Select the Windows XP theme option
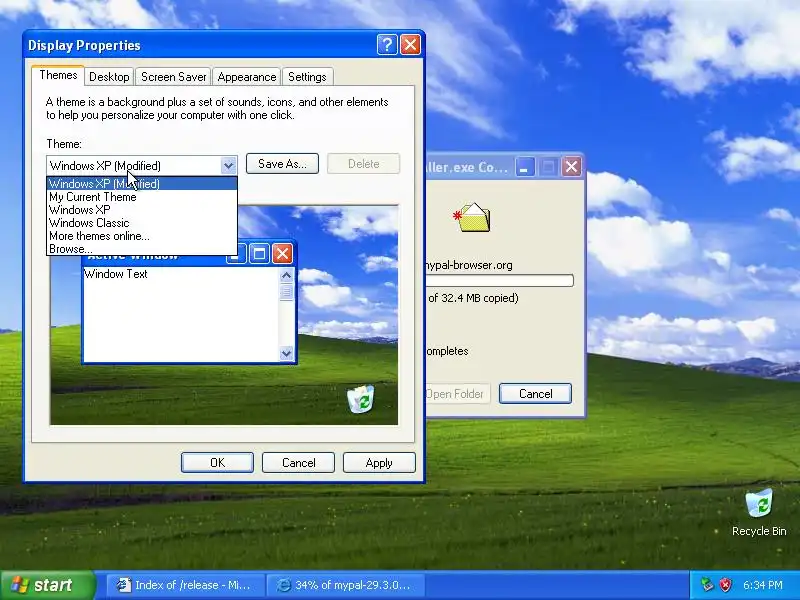800x600 pixels. pyautogui.click(x=142, y=210)
